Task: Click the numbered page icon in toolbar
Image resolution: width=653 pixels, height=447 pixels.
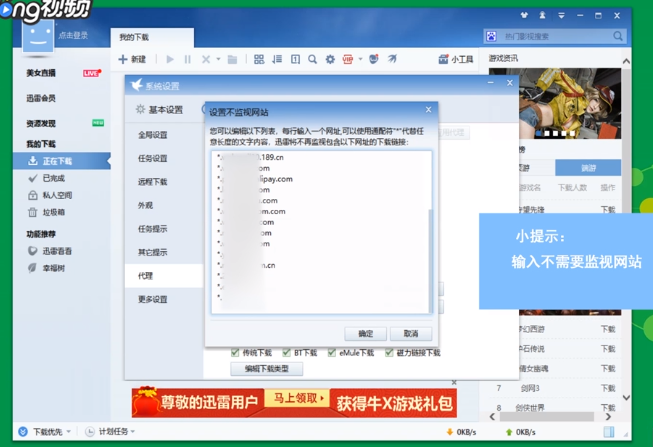Action: (x=295, y=59)
